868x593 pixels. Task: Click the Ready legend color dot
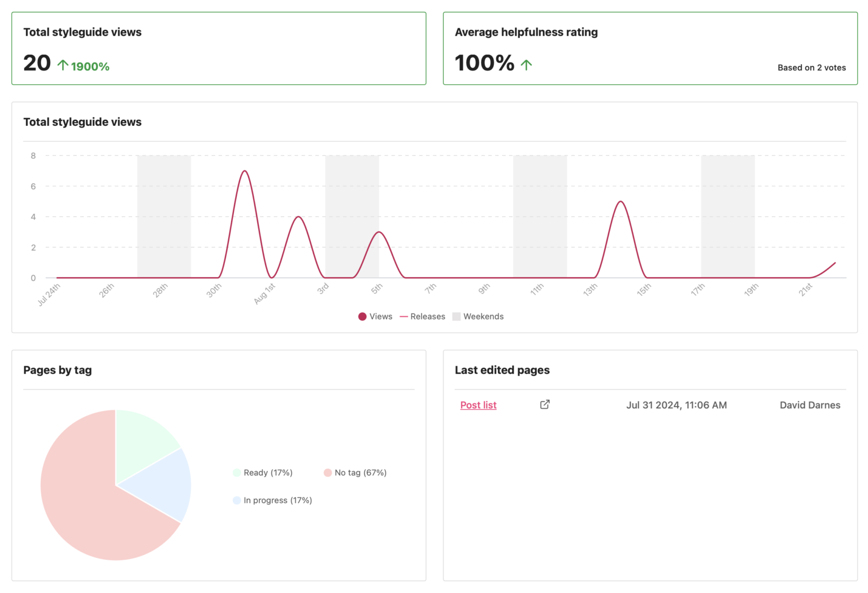pos(236,473)
